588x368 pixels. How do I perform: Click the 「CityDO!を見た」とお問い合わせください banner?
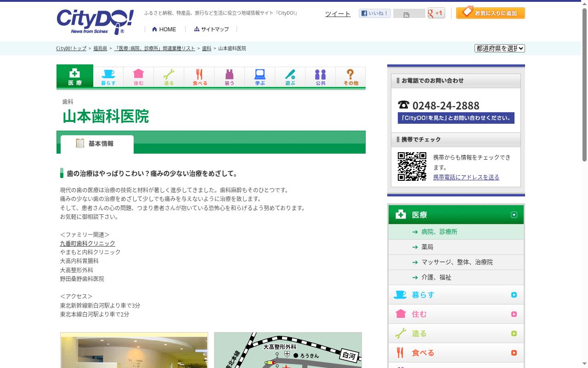point(456,118)
